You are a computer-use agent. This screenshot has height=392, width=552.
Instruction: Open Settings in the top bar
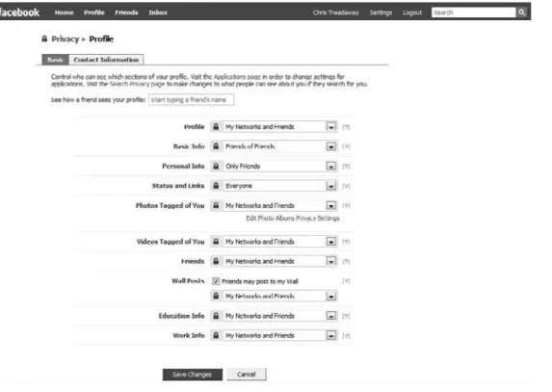[381, 13]
